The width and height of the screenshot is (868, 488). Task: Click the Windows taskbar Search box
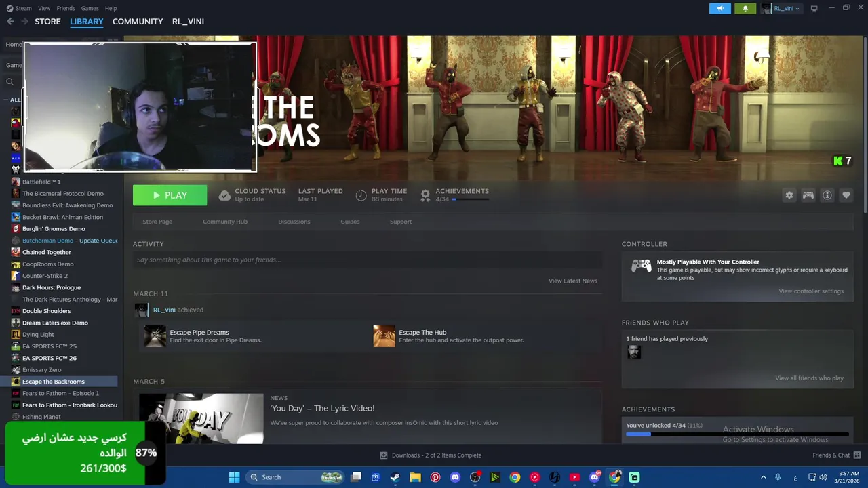tap(296, 477)
